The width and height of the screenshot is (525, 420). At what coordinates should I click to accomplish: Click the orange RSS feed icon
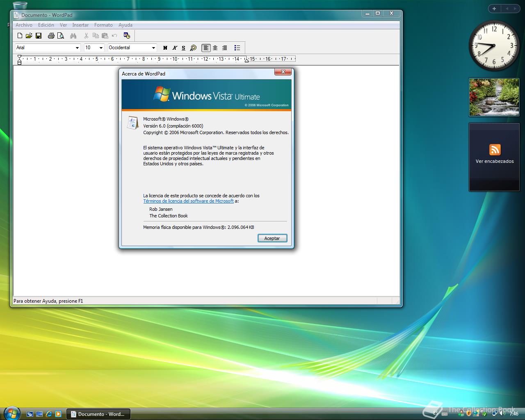pos(495,150)
